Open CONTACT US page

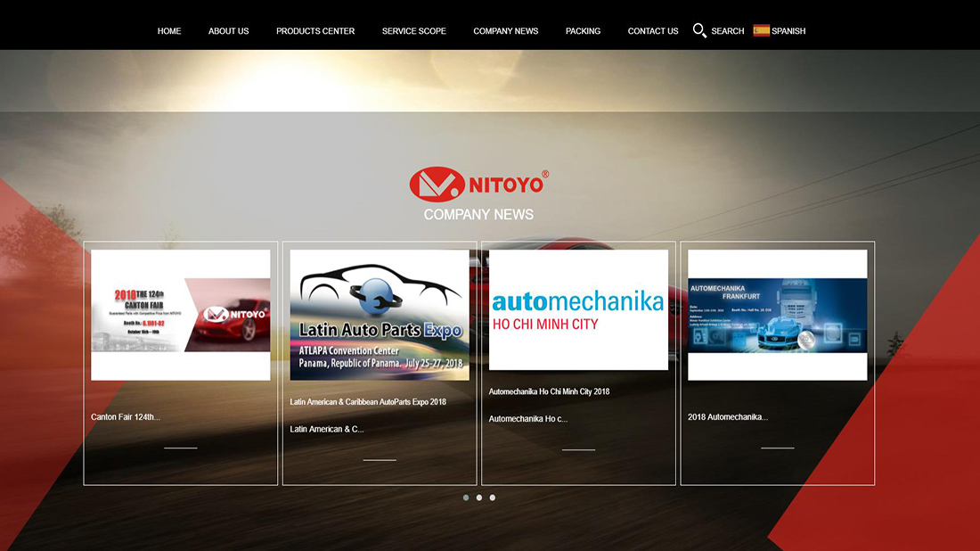(652, 30)
